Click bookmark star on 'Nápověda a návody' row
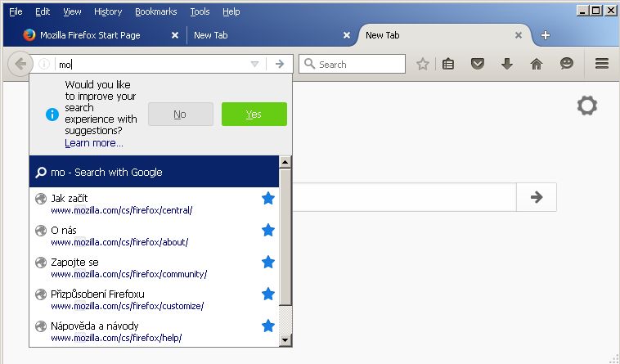This screenshot has height=364, width=620. (x=268, y=326)
